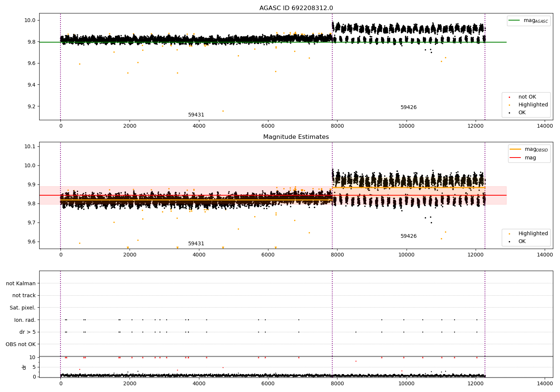Screen dimensions: 560x392
Task: Click the "10" tick on the dr axis
Action: pos(32,357)
